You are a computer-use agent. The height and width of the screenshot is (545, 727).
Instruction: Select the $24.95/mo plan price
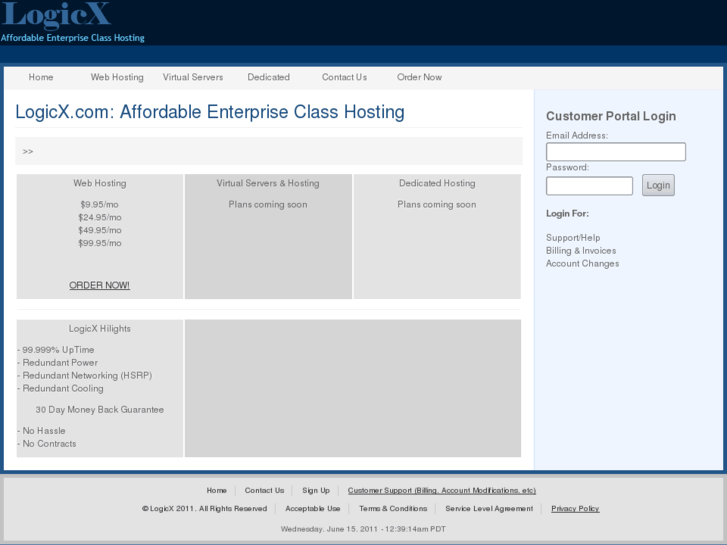pos(100,218)
